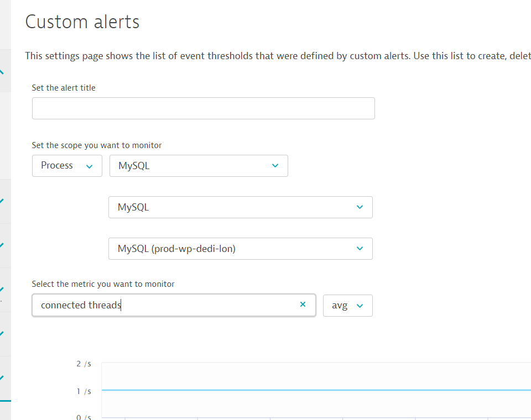Click the chevron arrow beside avg
This screenshot has height=420, width=531.
coord(360,306)
